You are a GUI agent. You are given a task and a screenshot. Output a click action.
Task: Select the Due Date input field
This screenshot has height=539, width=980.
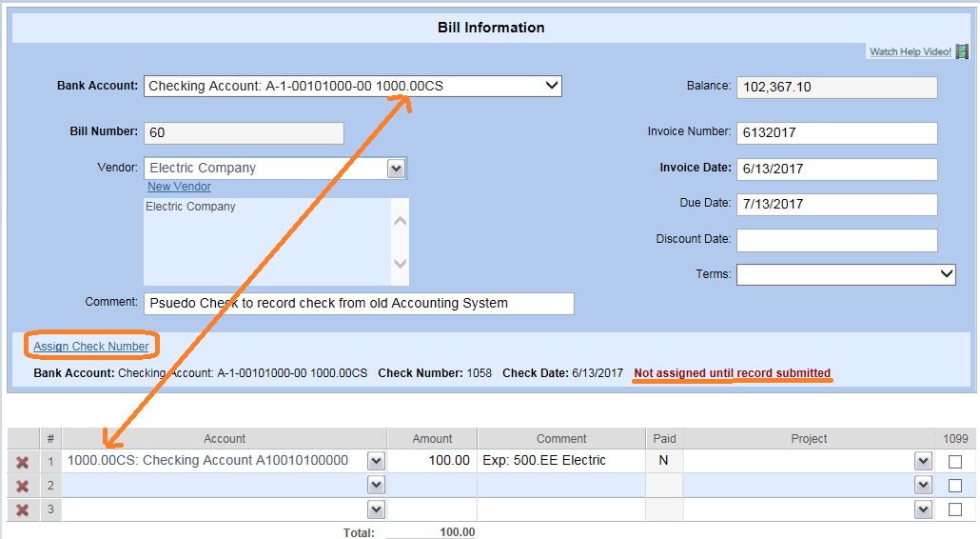click(x=836, y=204)
